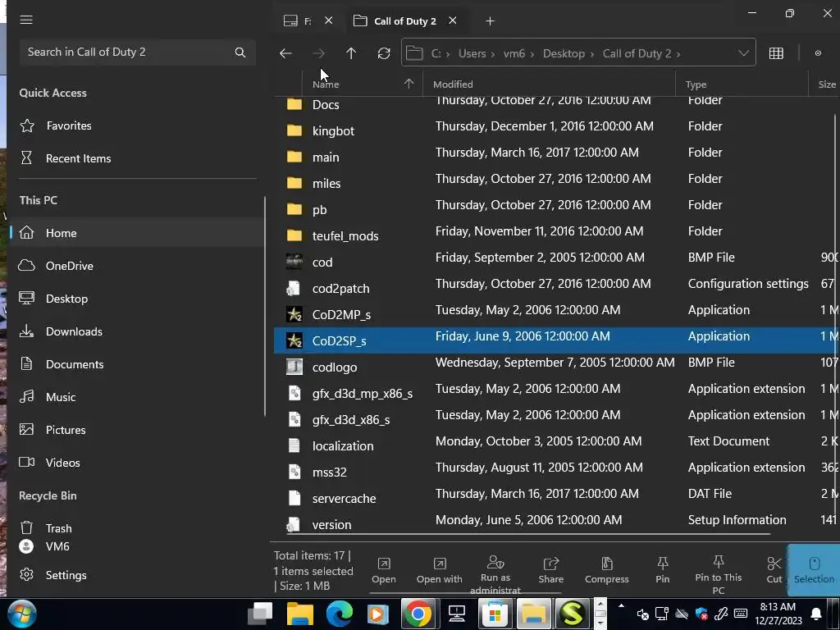Select the cod2patch configuration file

pos(557,288)
